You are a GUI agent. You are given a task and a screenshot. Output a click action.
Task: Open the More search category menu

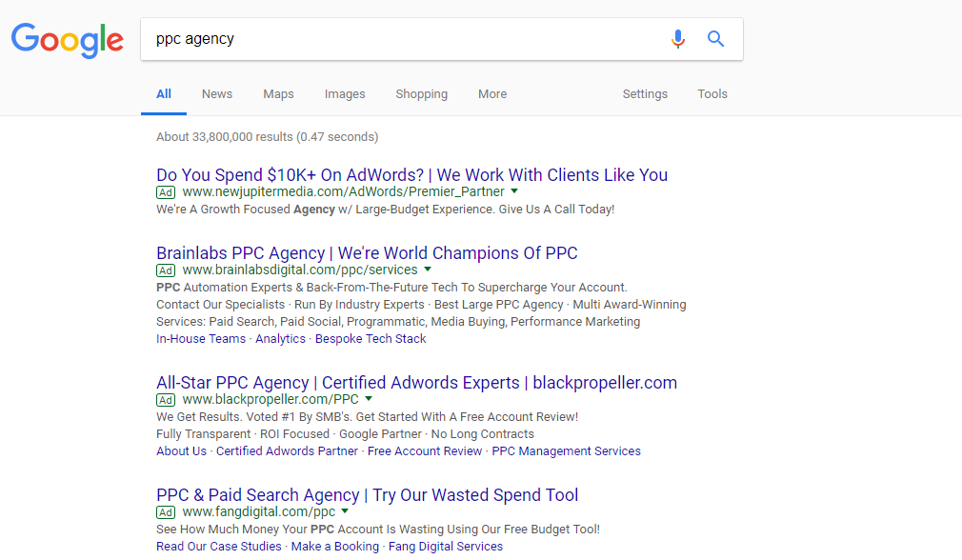pos(492,94)
